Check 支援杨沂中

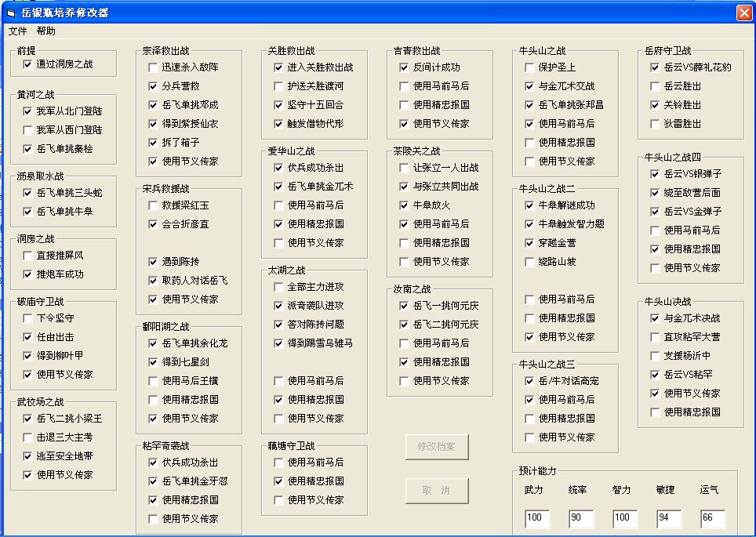pyautogui.click(x=655, y=356)
